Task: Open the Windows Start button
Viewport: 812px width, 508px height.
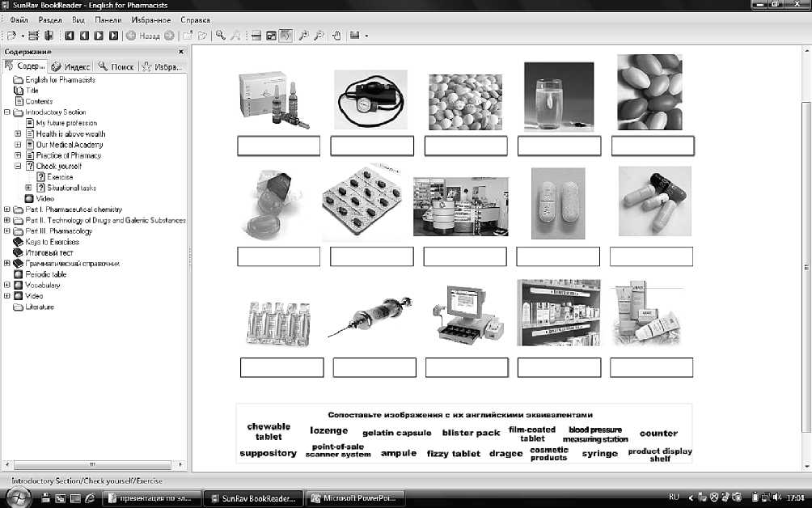Action: tap(19, 497)
